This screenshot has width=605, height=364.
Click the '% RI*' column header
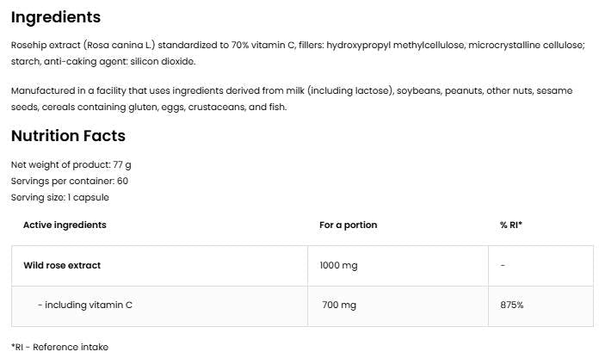coord(511,225)
